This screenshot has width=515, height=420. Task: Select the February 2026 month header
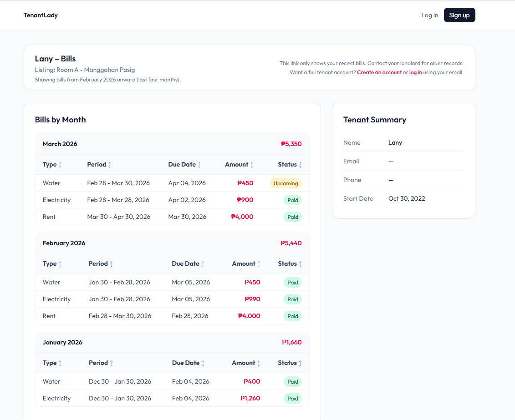[64, 243]
